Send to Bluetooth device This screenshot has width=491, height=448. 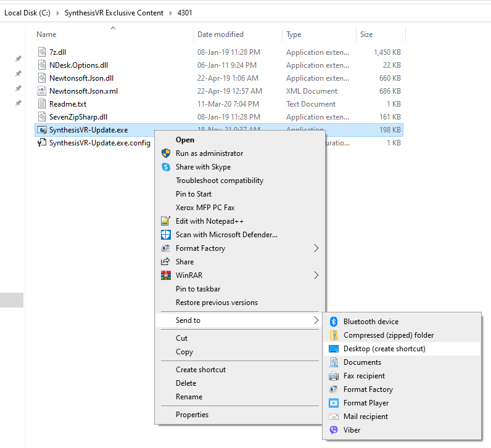pyautogui.click(x=402, y=321)
